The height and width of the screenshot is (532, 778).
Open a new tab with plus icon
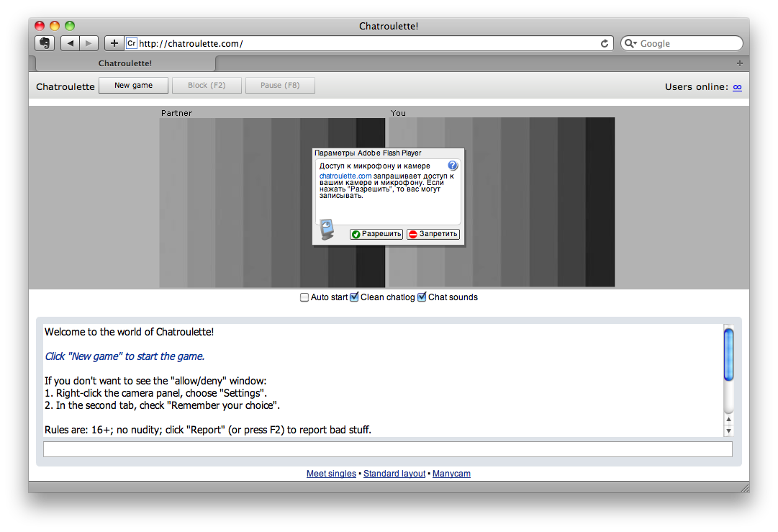740,63
